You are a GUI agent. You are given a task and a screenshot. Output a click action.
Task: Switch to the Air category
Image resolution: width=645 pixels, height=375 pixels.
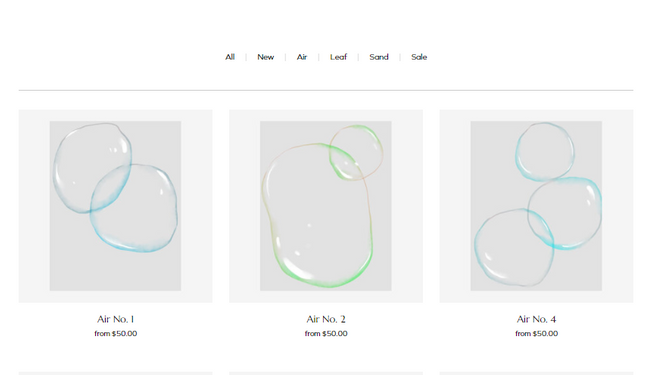point(302,57)
